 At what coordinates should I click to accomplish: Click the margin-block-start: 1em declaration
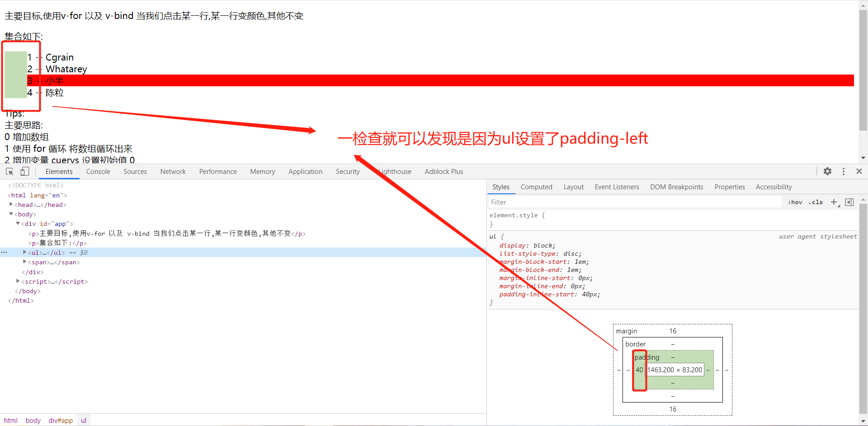click(x=544, y=262)
